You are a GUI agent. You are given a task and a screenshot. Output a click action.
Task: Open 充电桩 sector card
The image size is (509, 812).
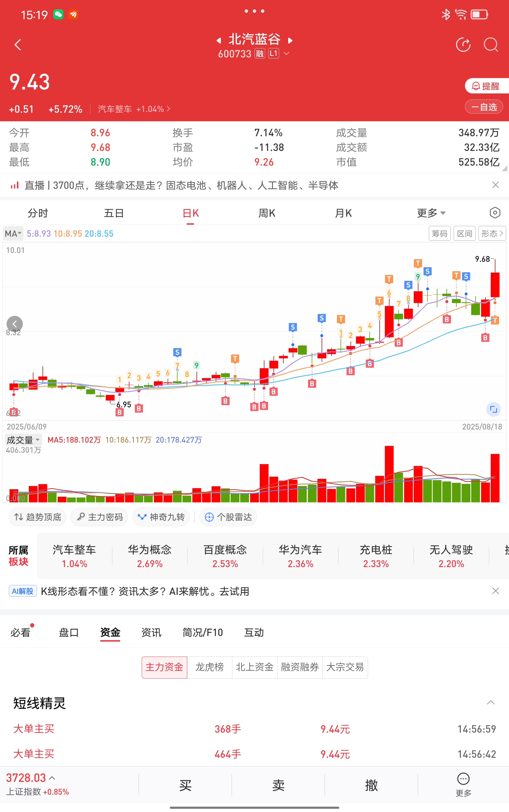pyautogui.click(x=376, y=556)
